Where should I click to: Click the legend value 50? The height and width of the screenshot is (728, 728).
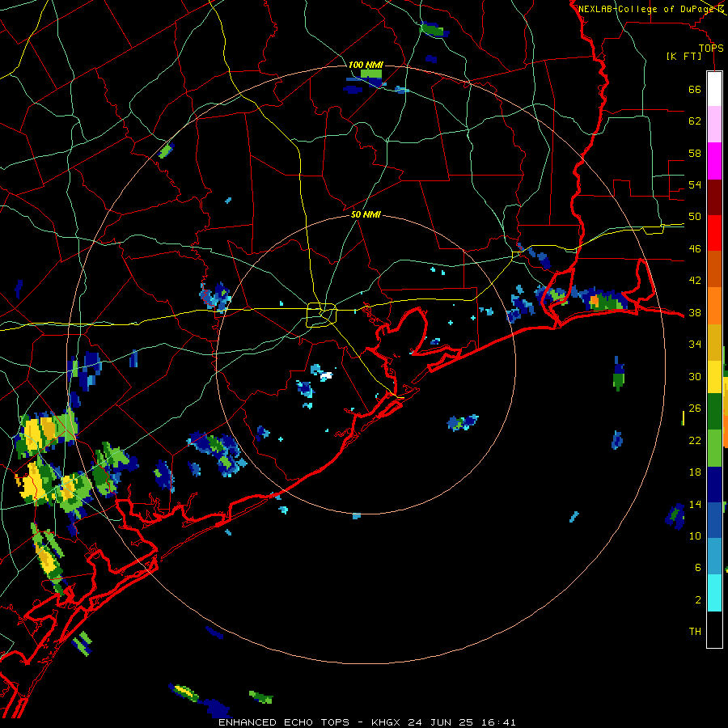(695, 217)
